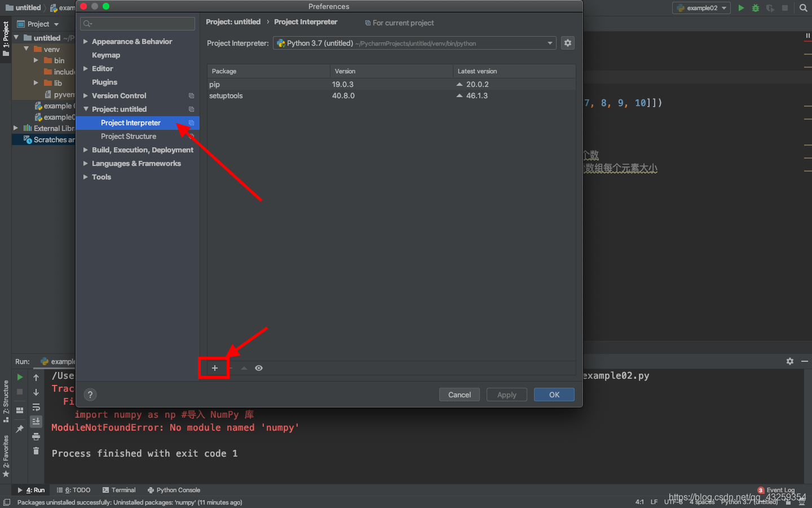Viewport: 812px width, 508px height.
Task: Switch to the 4: Run tool tab
Action: click(x=31, y=490)
